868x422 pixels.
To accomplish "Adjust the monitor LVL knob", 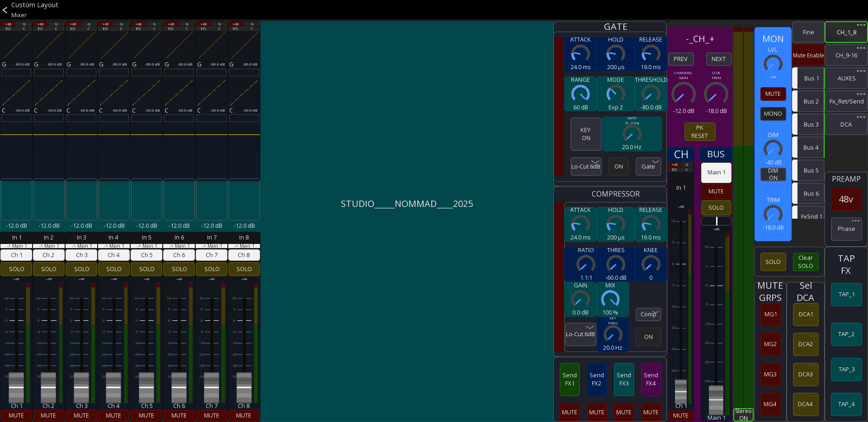I will pos(773,64).
